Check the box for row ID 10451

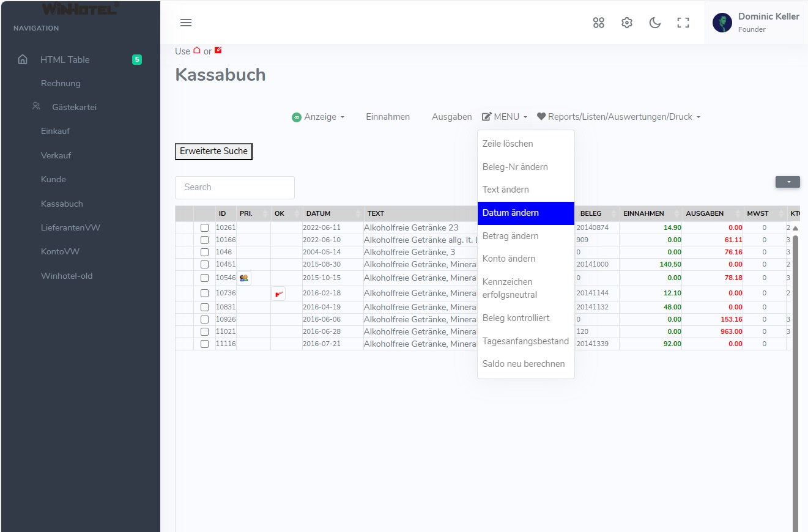(205, 265)
